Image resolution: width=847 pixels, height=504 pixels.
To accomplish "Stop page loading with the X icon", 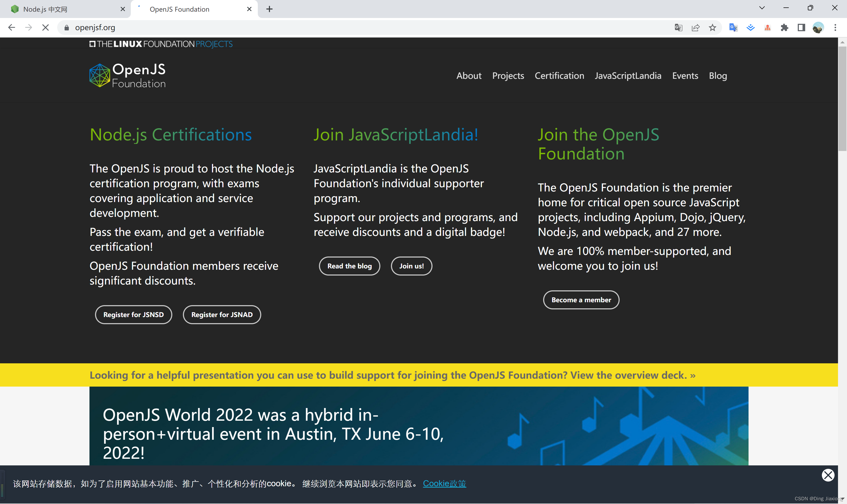I will (46, 28).
